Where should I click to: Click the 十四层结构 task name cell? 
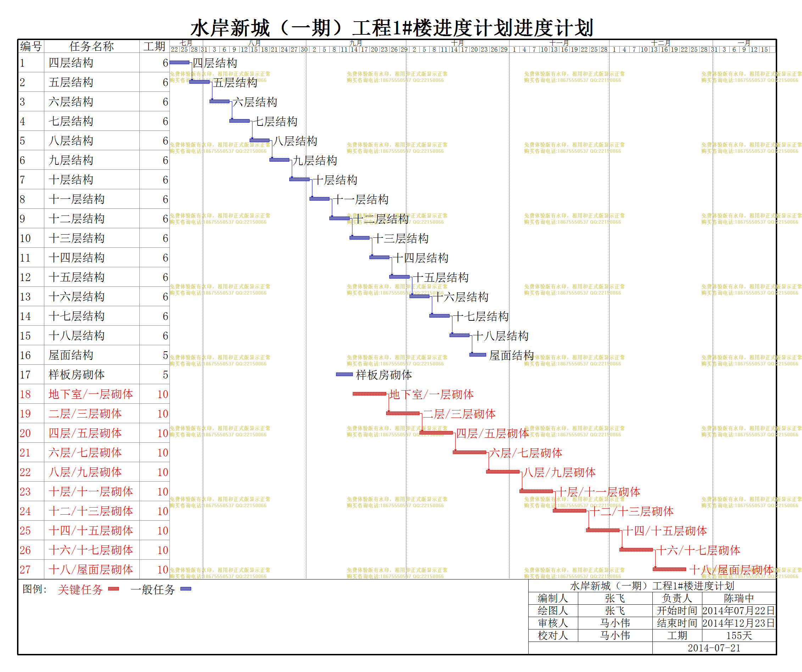[x=92, y=257]
